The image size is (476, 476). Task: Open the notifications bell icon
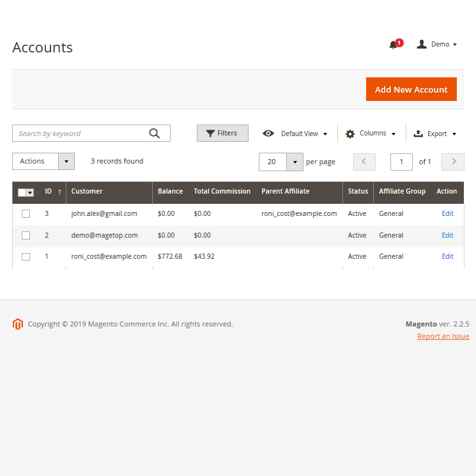394,45
